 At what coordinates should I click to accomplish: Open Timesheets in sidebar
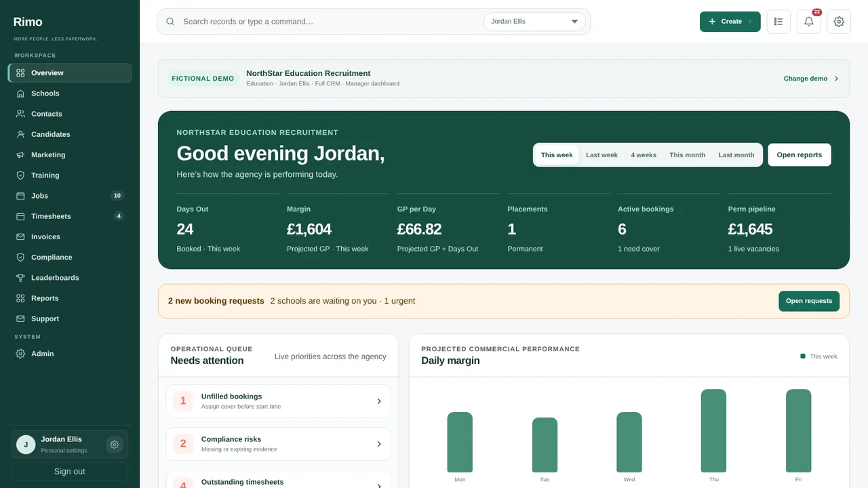click(x=70, y=216)
